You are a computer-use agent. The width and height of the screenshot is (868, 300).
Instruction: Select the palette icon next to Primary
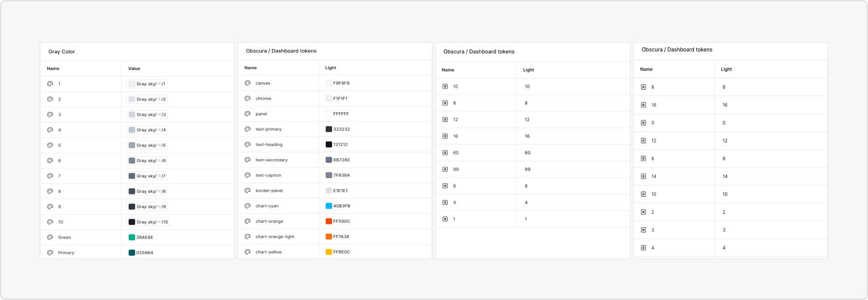50,253
